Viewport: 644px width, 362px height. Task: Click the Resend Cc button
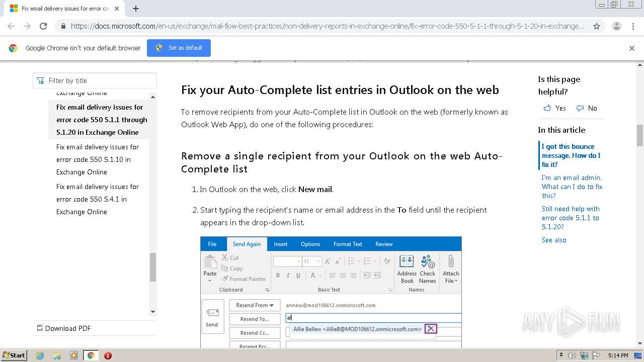click(x=255, y=333)
